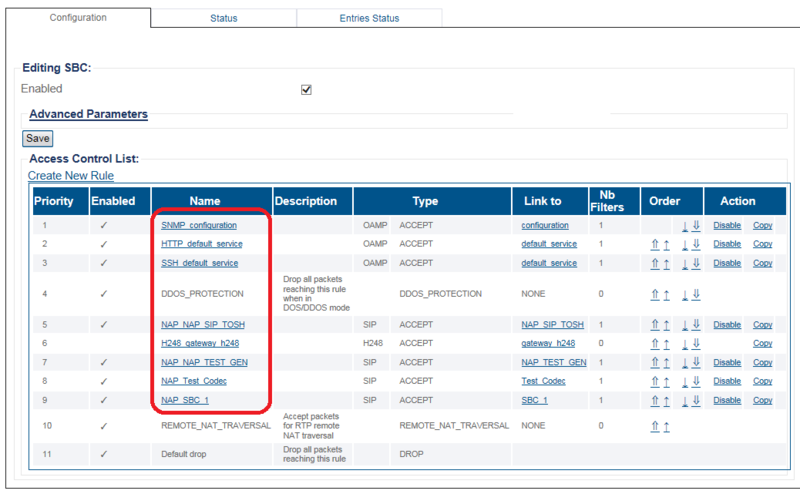Open the NAP_SBC_1 rule name link

[185, 400]
